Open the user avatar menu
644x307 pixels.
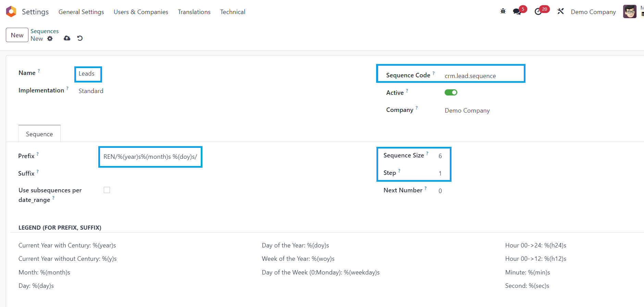tap(630, 12)
